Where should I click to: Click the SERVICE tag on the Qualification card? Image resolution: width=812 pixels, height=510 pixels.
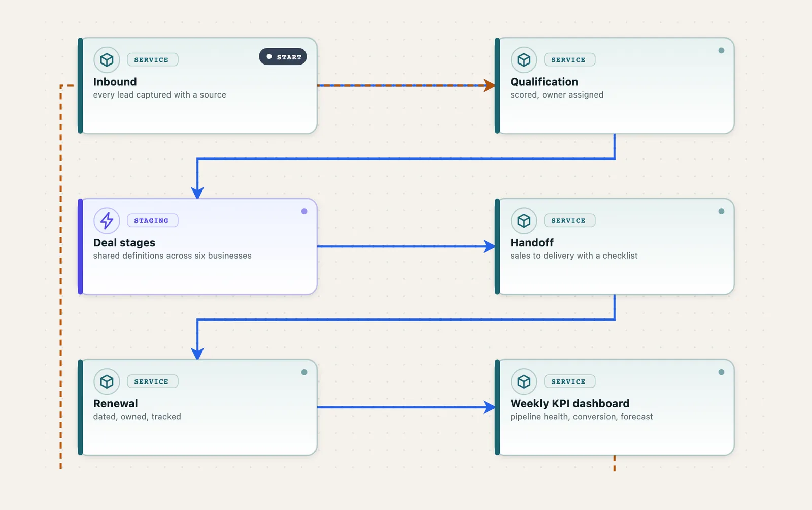(569, 60)
